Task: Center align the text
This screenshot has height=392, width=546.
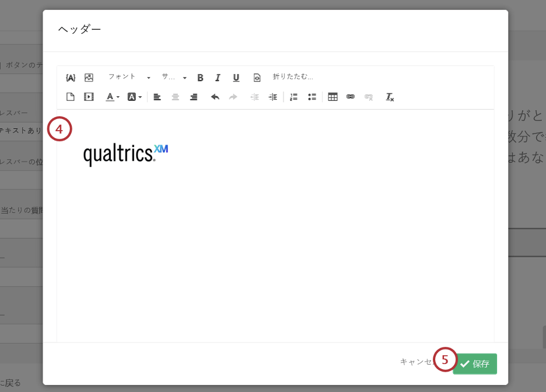Action: (176, 97)
